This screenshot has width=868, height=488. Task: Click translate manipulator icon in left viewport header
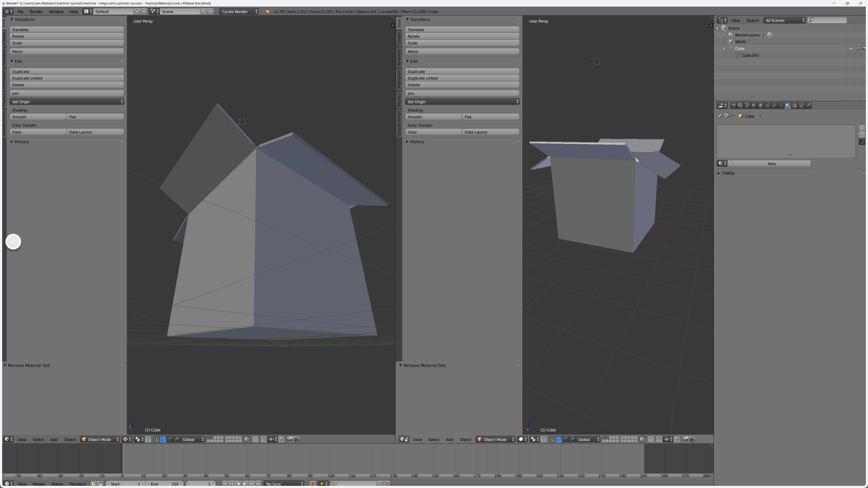click(x=163, y=439)
